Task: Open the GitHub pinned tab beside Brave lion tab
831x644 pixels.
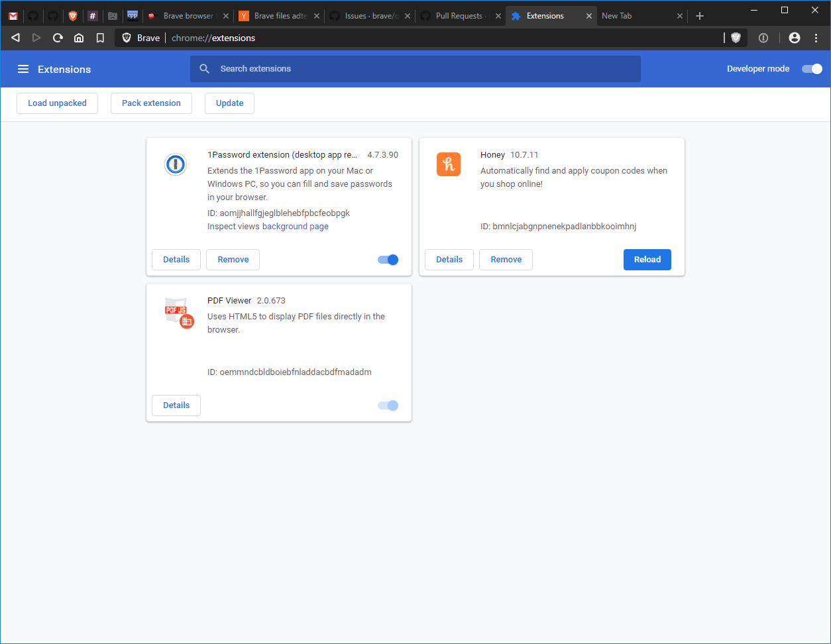Action: 53,16
